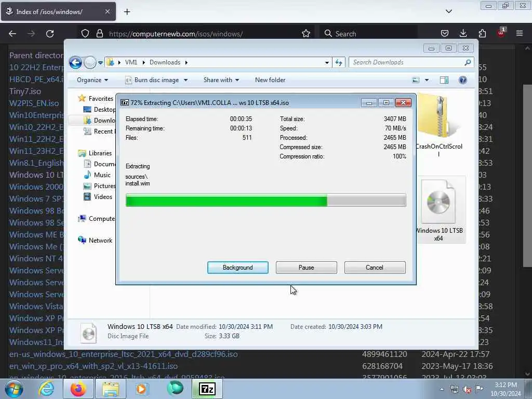Select VM1 in the Explorer address breadcrumb
The width and height of the screenshot is (532, 399).
pos(131,62)
